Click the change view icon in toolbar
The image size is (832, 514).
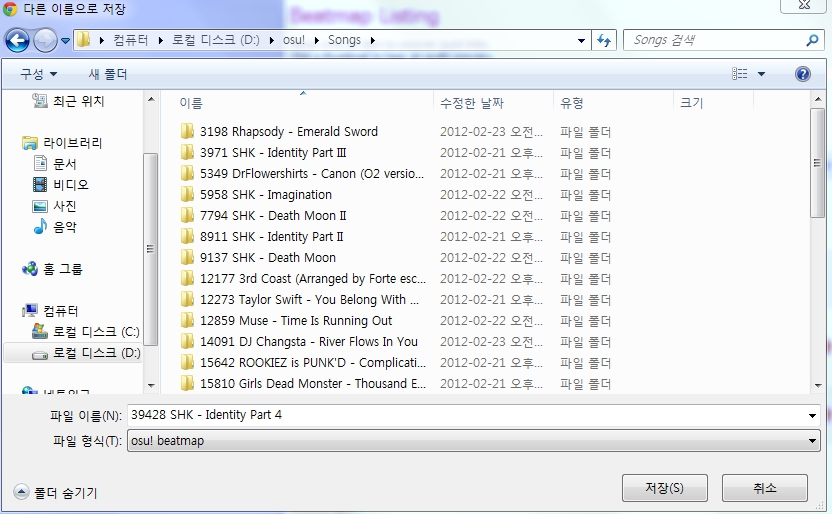(740, 74)
